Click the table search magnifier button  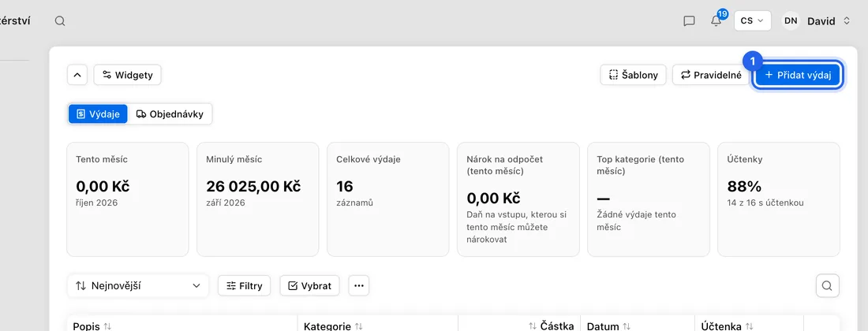click(827, 286)
